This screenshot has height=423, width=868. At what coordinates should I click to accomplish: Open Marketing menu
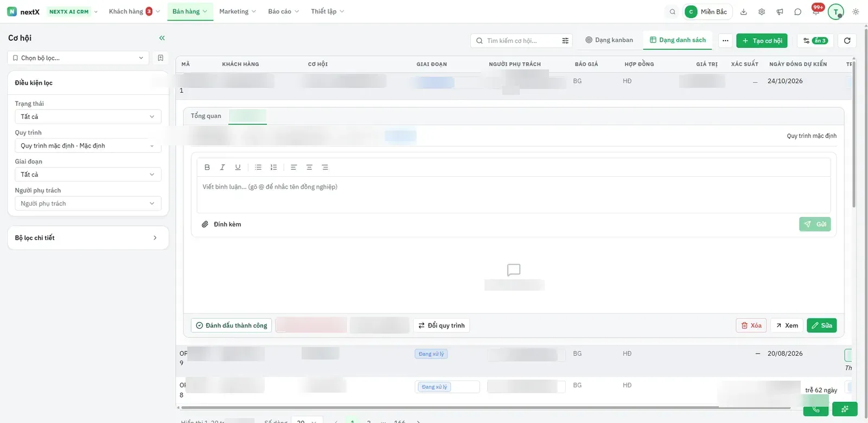coord(238,11)
